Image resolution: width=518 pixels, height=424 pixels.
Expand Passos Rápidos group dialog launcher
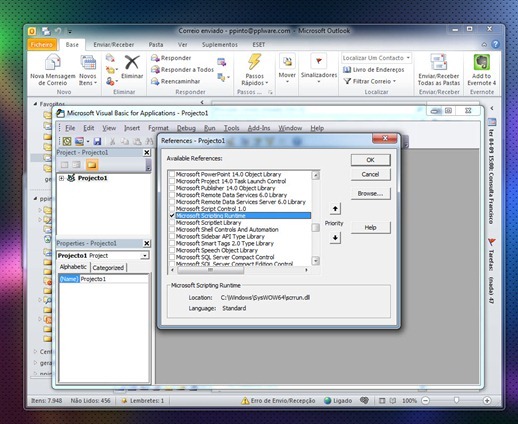pyautogui.click(x=270, y=92)
